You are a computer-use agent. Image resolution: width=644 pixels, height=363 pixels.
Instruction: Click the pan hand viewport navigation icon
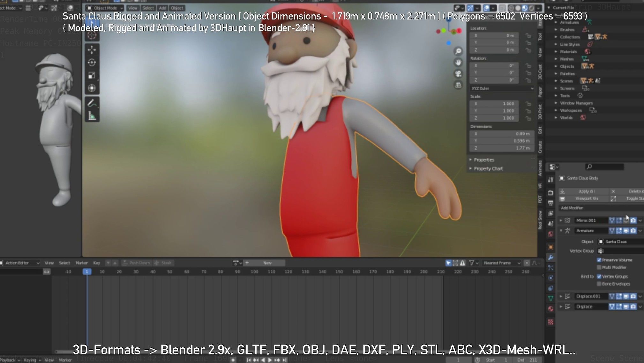tap(458, 62)
